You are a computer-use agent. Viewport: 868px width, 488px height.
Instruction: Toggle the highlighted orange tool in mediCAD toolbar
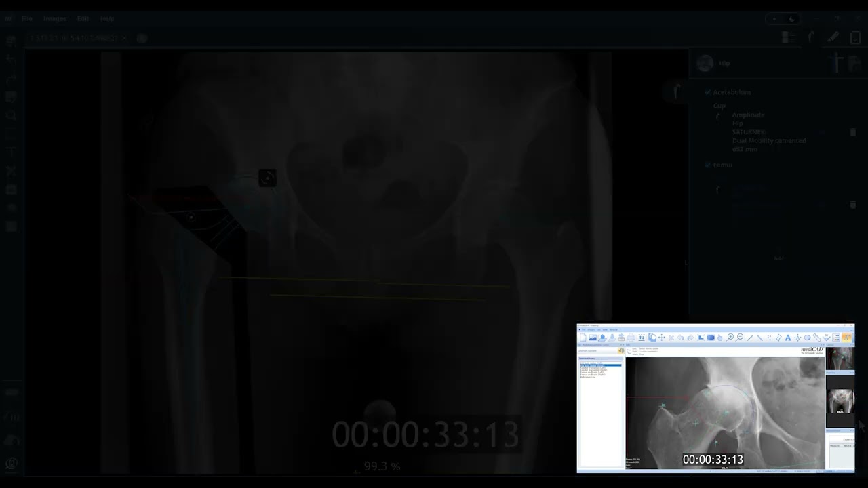point(846,338)
